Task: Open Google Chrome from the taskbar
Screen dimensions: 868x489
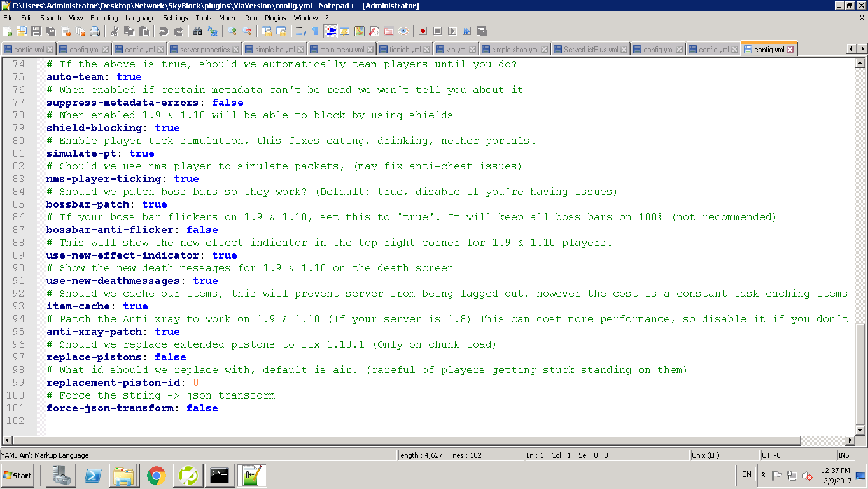Action: click(157, 476)
